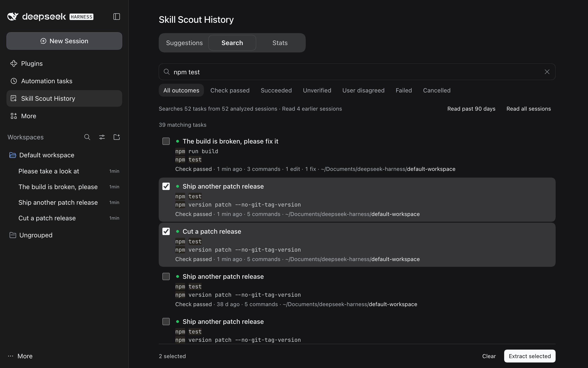This screenshot has height=368, width=588.
Task: Select the All outcomes filter
Action: pyautogui.click(x=181, y=90)
